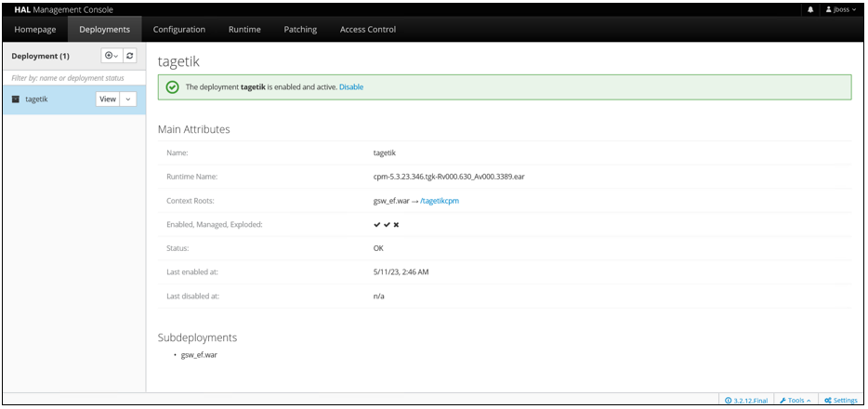Select the Deployments tab
This screenshot has height=409, width=868.
[105, 30]
